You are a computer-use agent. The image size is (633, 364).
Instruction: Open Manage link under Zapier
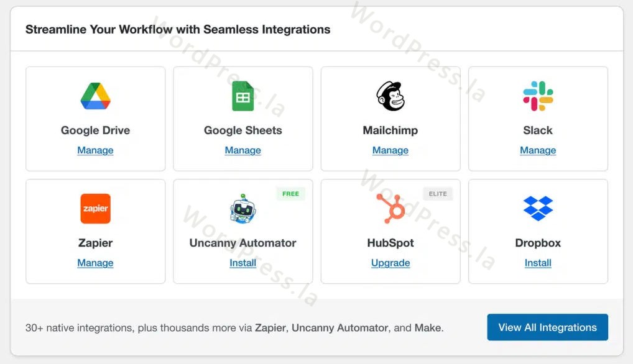coord(95,263)
